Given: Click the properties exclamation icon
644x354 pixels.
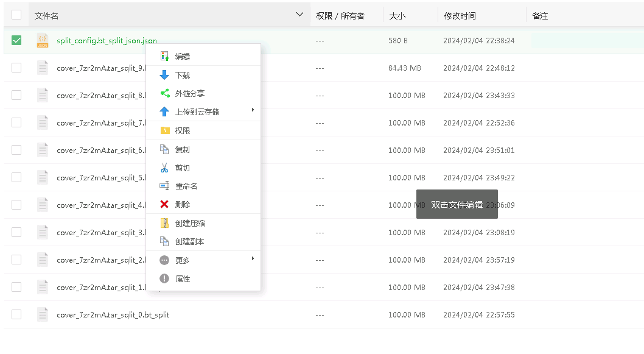Looking at the screenshot, I should coord(164,278).
